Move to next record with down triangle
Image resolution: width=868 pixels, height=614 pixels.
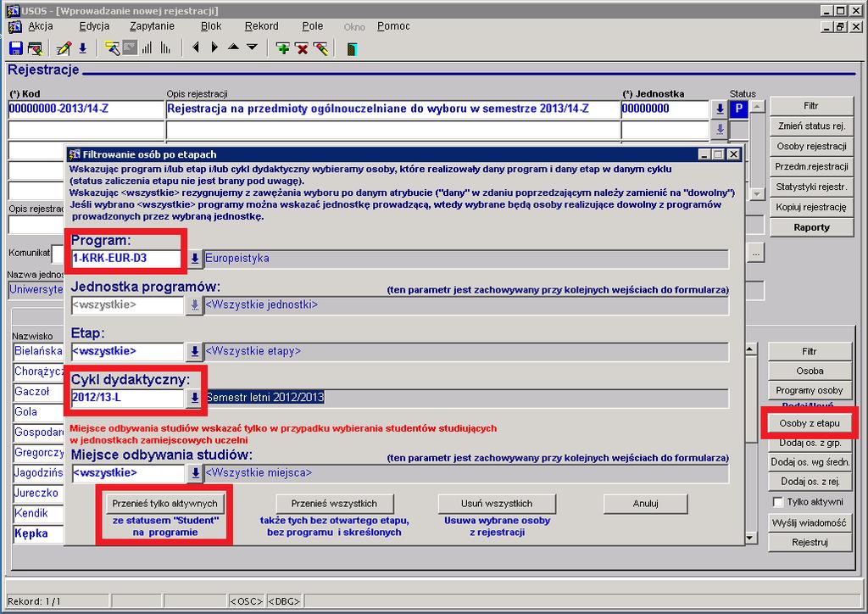[252, 47]
